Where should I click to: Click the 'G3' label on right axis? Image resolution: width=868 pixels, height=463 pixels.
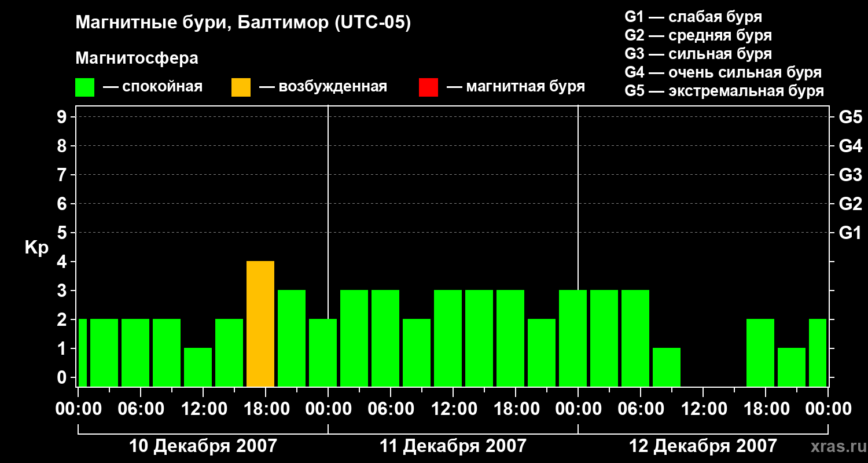850,175
